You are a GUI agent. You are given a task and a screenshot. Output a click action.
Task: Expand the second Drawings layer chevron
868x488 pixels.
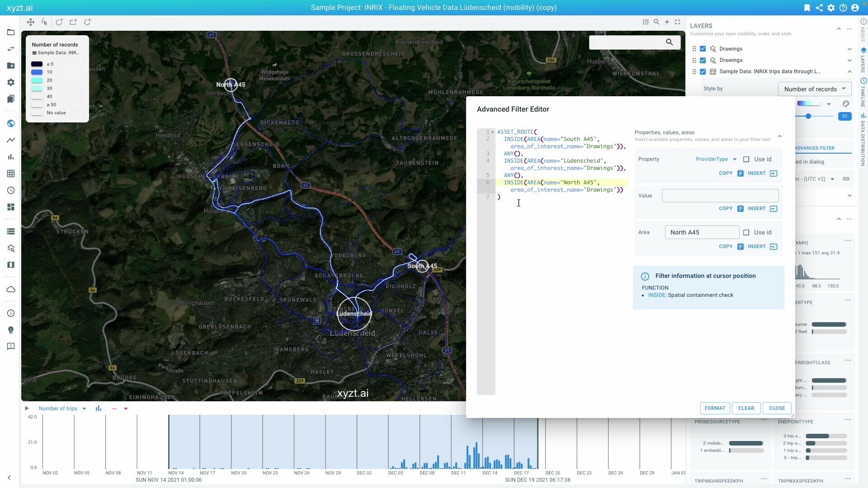(849, 60)
